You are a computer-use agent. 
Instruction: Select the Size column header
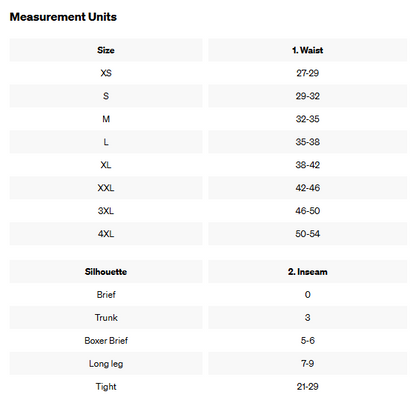[106, 50]
